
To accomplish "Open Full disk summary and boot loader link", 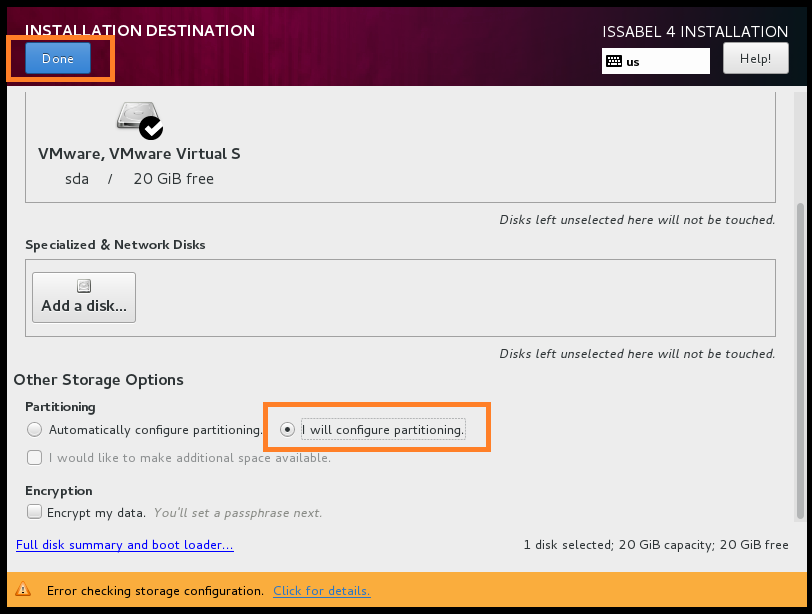I will pyautogui.click(x=125, y=545).
